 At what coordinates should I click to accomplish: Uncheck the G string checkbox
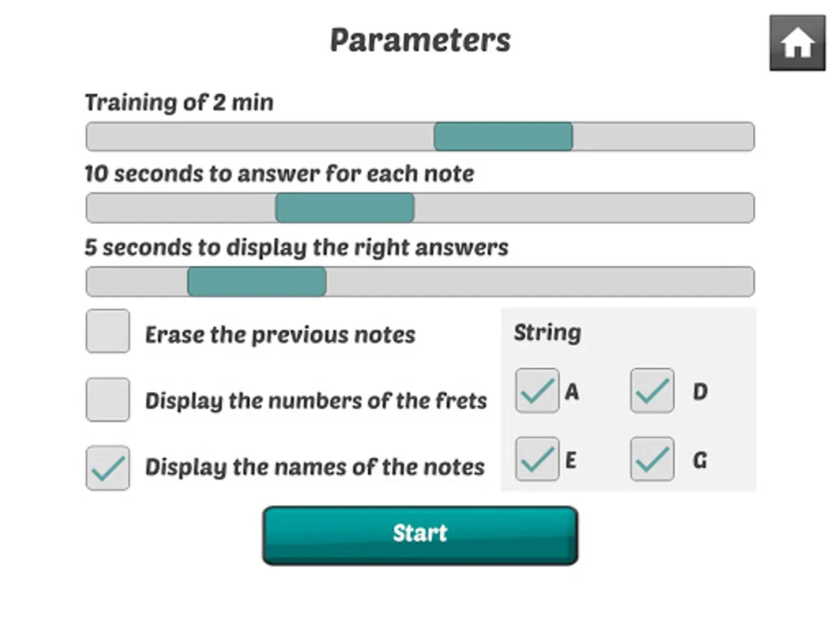coord(652,459)
